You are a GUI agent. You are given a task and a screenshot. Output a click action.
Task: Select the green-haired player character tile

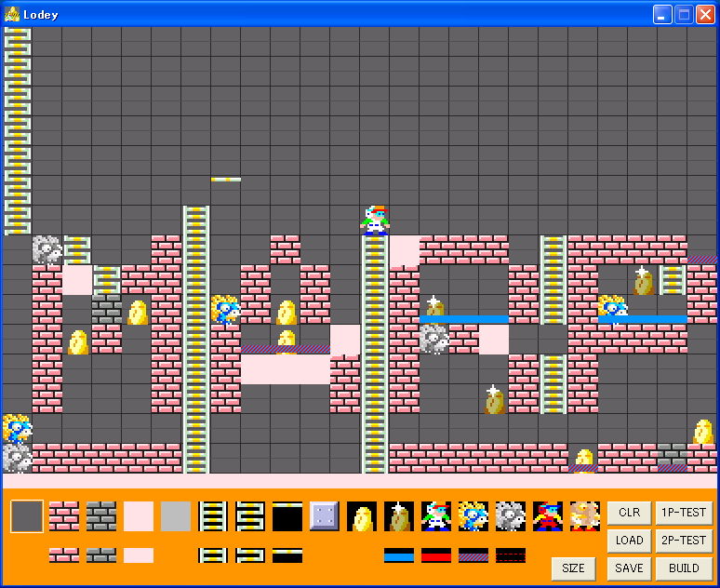(x=436, y=516)
